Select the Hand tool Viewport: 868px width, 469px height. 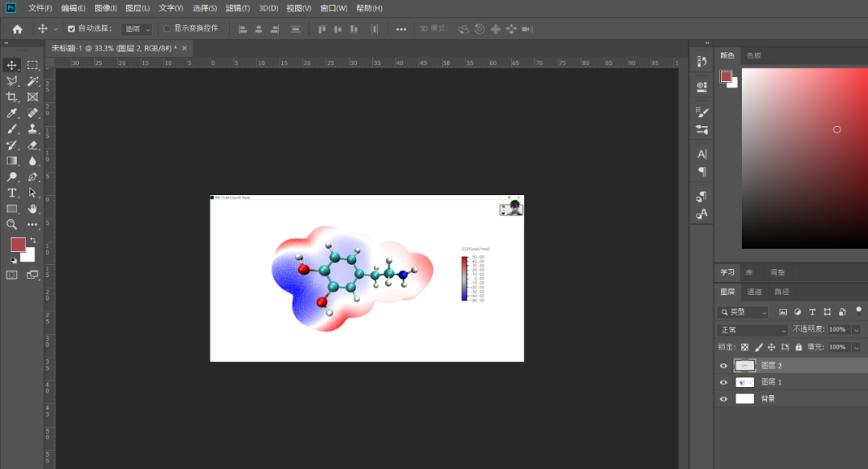click(x=33, y=209)
